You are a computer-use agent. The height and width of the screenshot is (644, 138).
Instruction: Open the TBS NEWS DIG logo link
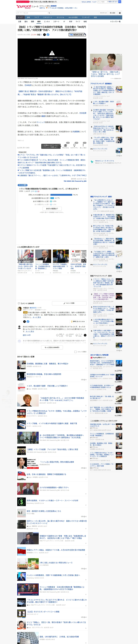click(x=77, y=35)
